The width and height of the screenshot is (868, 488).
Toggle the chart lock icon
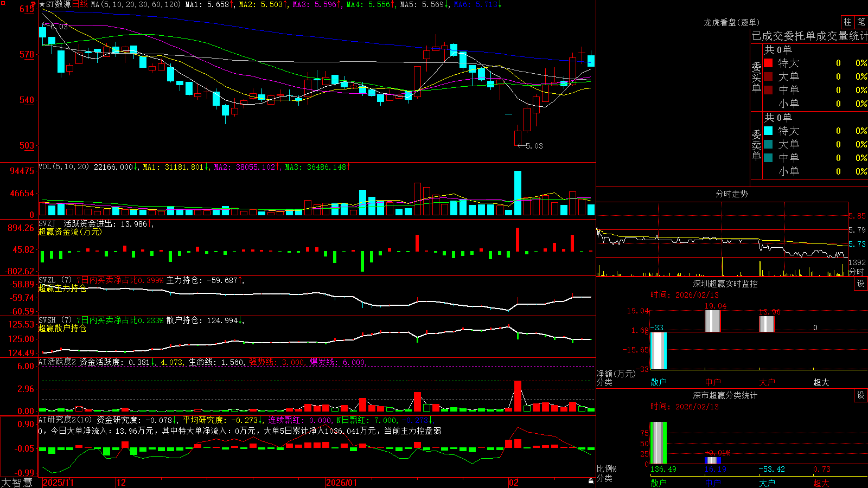point(591,481)
